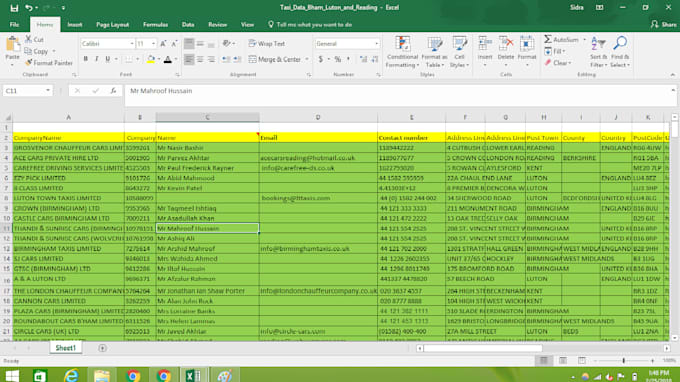Image resolution: width=680 pixels, height=382 pixels.
Task: Select the Sheet1 tab
Action: (65, 348)
